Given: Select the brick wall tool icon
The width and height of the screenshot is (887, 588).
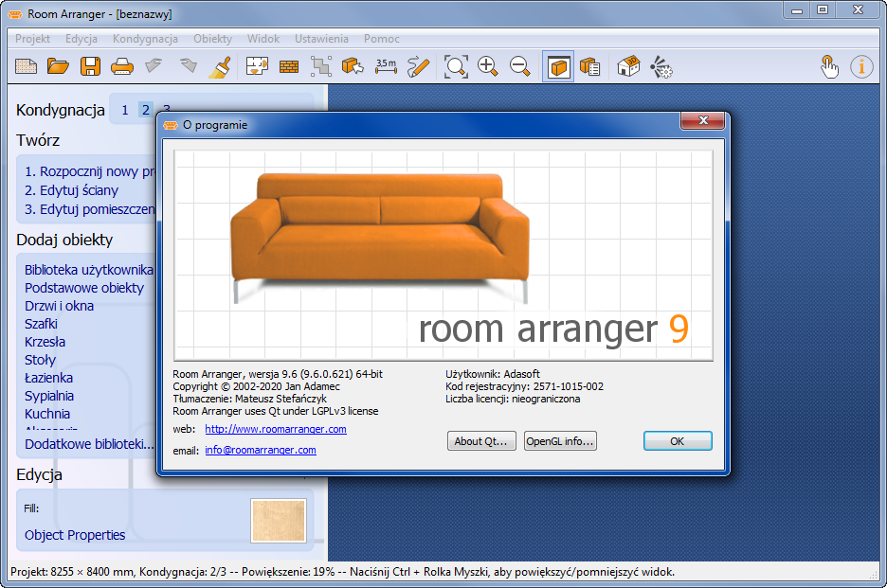Looking at the screenshot, I should coord(289,67).
